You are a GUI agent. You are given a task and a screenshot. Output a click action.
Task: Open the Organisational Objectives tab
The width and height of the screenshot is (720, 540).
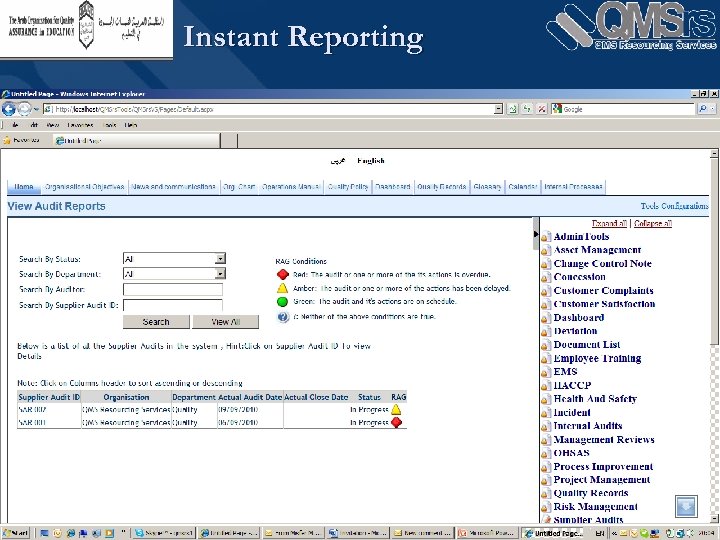click(x=84, y=187)
